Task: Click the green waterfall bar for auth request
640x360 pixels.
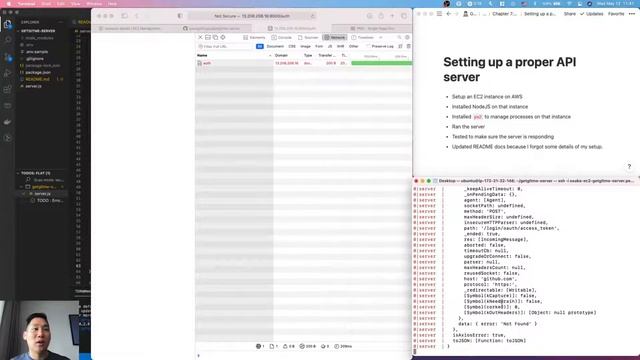Action: [x=381, y=63]
